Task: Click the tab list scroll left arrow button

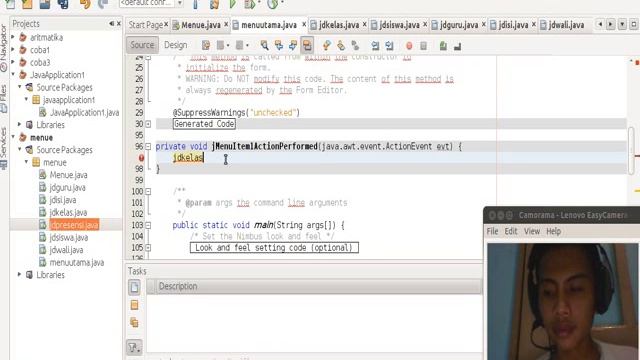Action: point(600,24)
